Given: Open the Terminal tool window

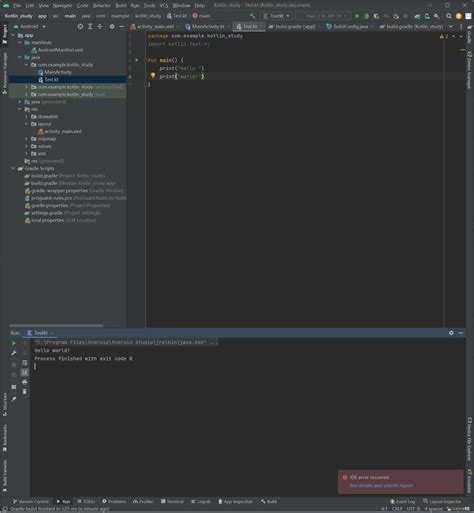Looking at the screenshot, I should (x=172, y=501).
